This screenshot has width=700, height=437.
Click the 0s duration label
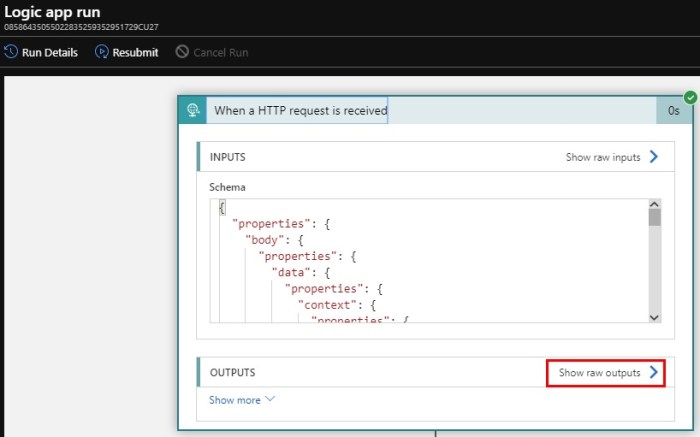[x=674, y=111]
